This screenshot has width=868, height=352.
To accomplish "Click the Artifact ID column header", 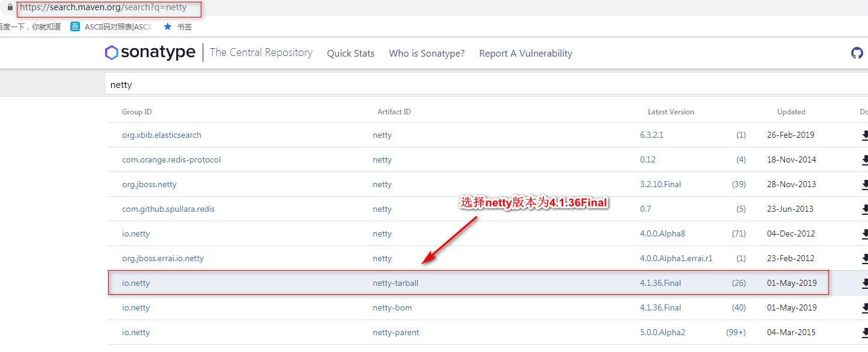I will [x=394, y=112].
